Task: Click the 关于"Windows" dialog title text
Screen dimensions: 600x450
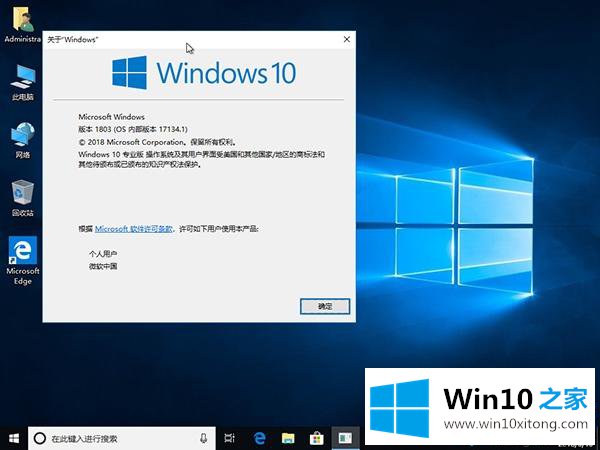Action: point(73,39)
